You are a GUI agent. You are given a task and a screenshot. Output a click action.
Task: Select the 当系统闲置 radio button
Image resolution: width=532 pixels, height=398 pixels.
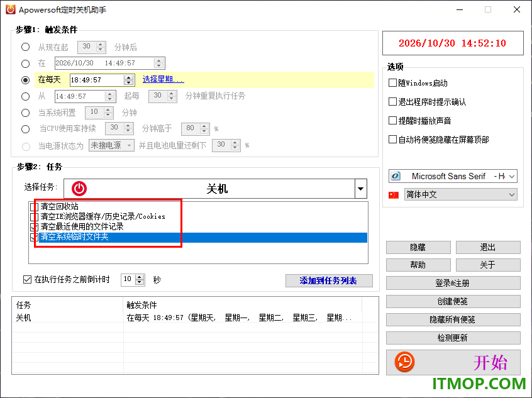[x=25, y=113]
